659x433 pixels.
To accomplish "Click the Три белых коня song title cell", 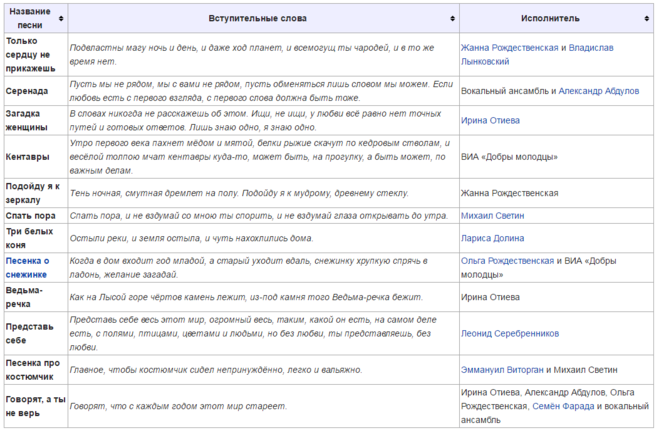I will [x=32, y=238].
